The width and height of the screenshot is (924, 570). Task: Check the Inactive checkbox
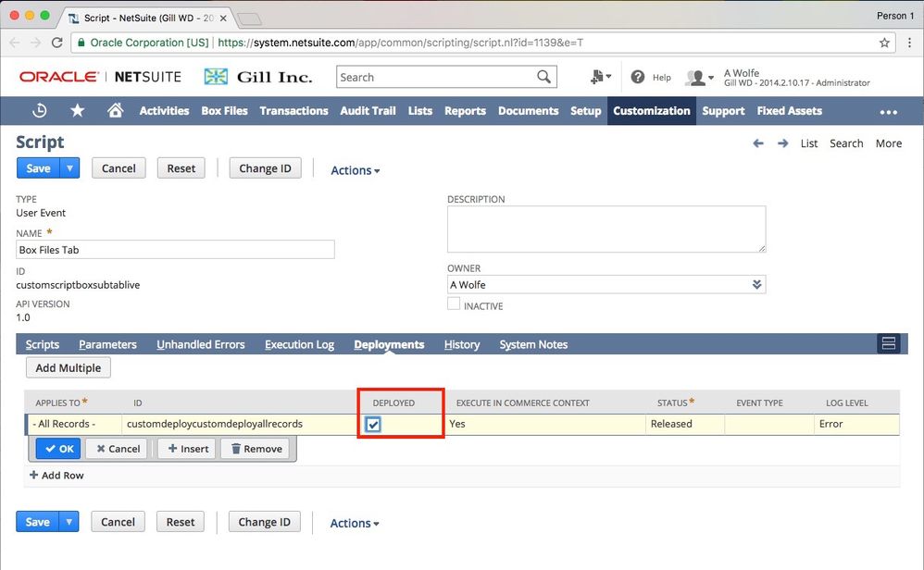[454, 304]
